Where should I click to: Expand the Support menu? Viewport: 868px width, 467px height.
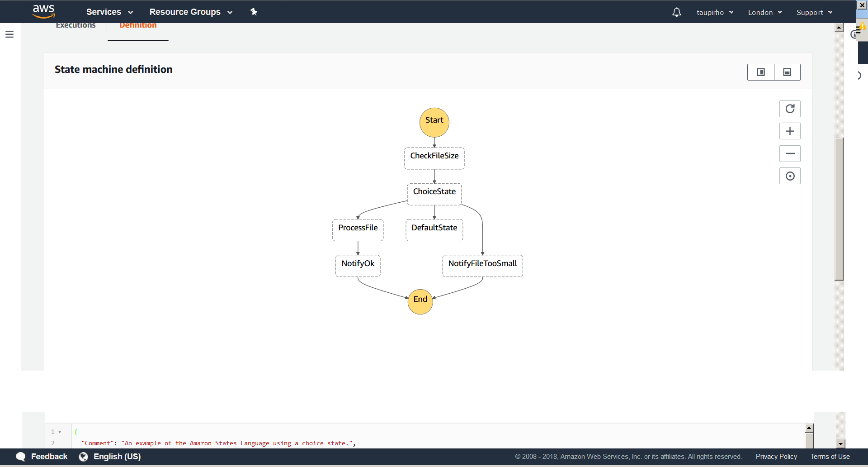[x=814, y=13]
